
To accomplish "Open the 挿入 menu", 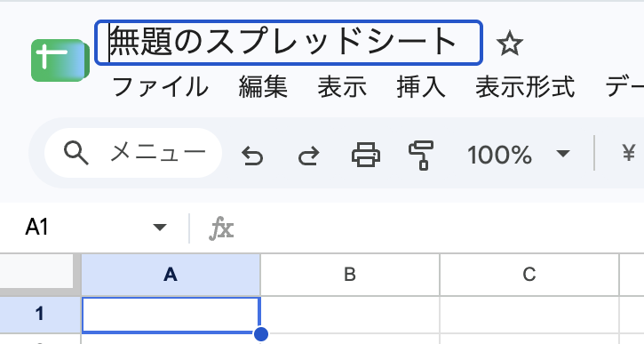I will (x=420, y=87).
